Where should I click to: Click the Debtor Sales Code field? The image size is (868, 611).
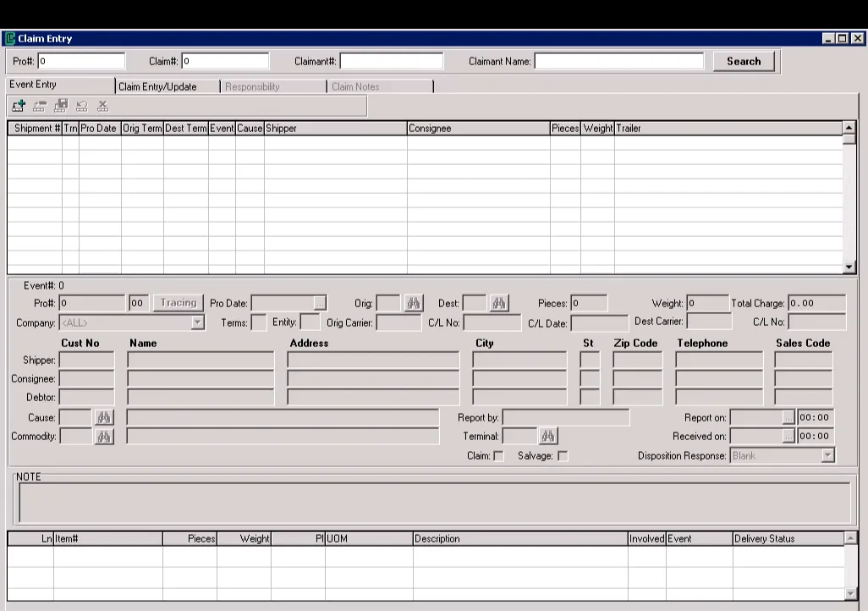(x=803, y=397)
